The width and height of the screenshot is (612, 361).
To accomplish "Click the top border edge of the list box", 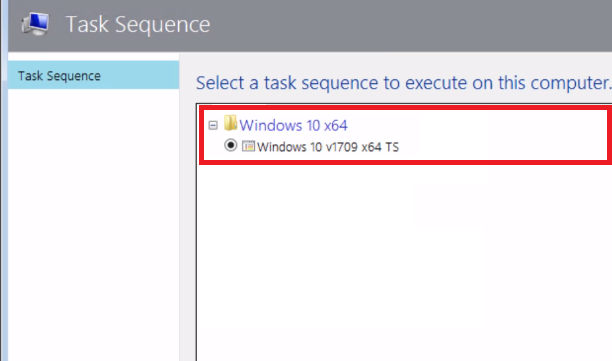I will tap(404, 104).
